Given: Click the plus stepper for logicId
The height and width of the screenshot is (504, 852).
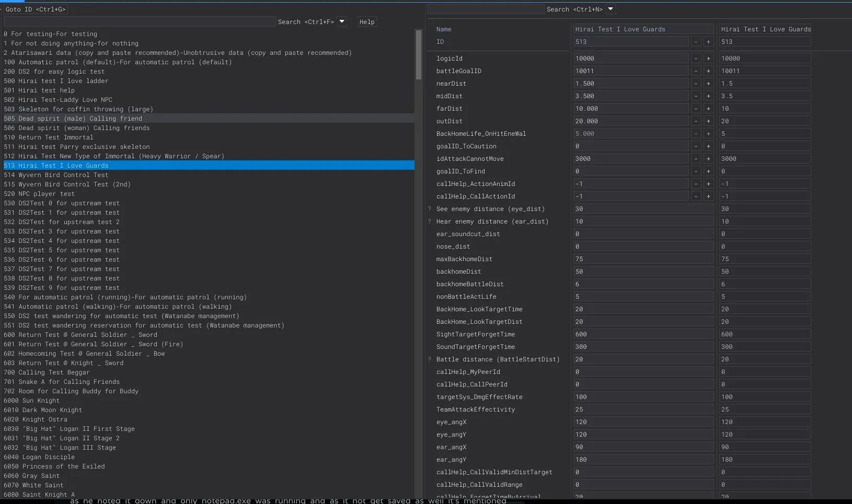Looking at the screenshot, I should pyautogui.click(x=708, y=58).
